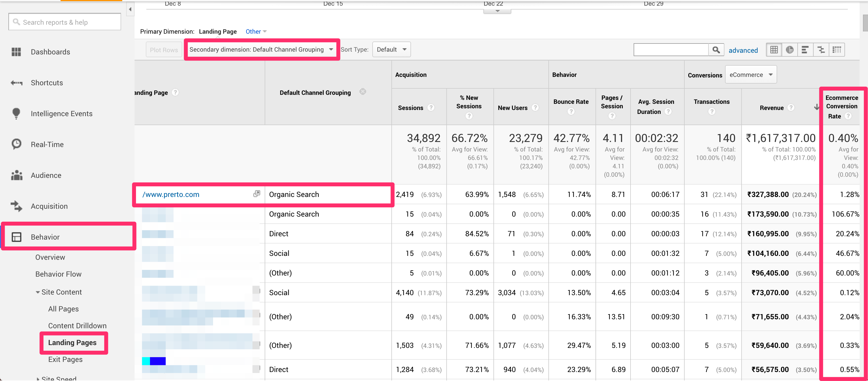
Task: Show help for New Users metric
Action: point(535,107)
